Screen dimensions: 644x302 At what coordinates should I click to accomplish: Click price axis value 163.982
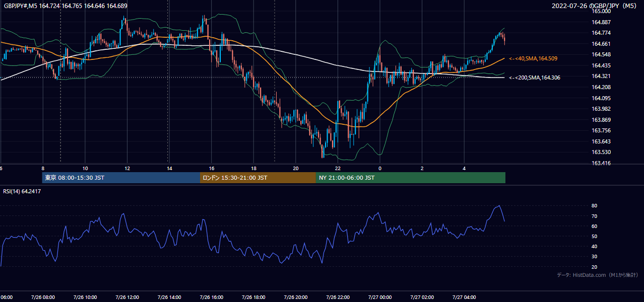point(601,109)
